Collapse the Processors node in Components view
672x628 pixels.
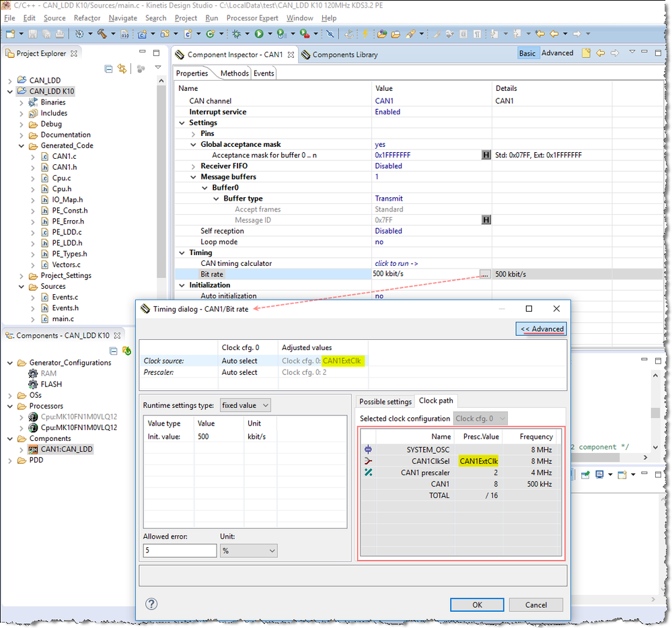coord(10,407)
